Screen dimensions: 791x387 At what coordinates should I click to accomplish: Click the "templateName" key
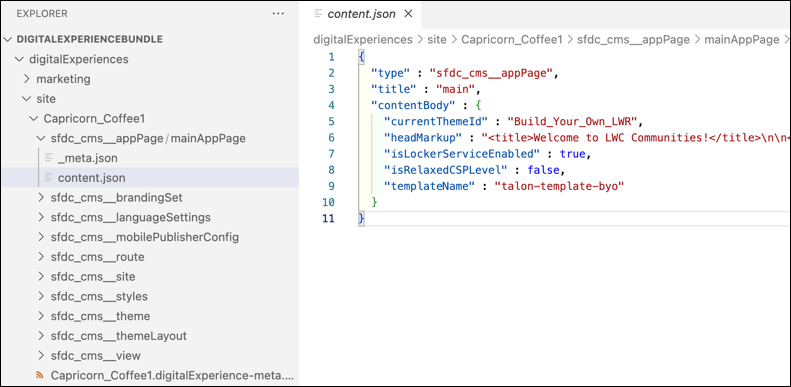coord(429,186)
